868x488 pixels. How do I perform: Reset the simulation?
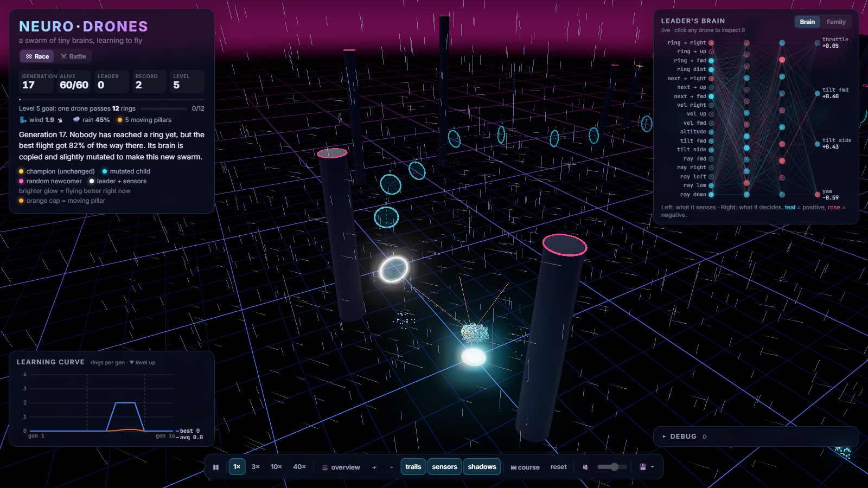558,467
